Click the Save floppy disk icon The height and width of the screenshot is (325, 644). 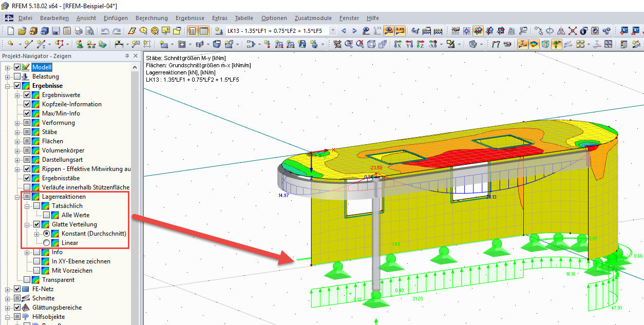pyautogui.click(x=56, y=31)
